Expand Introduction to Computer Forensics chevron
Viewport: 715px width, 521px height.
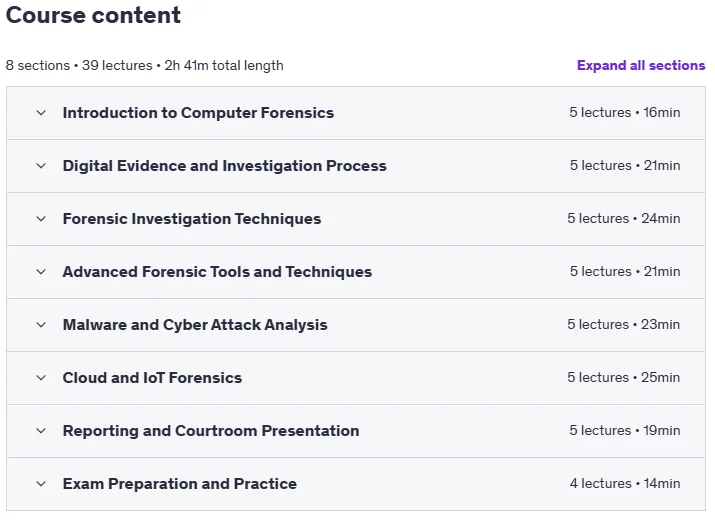41,113
